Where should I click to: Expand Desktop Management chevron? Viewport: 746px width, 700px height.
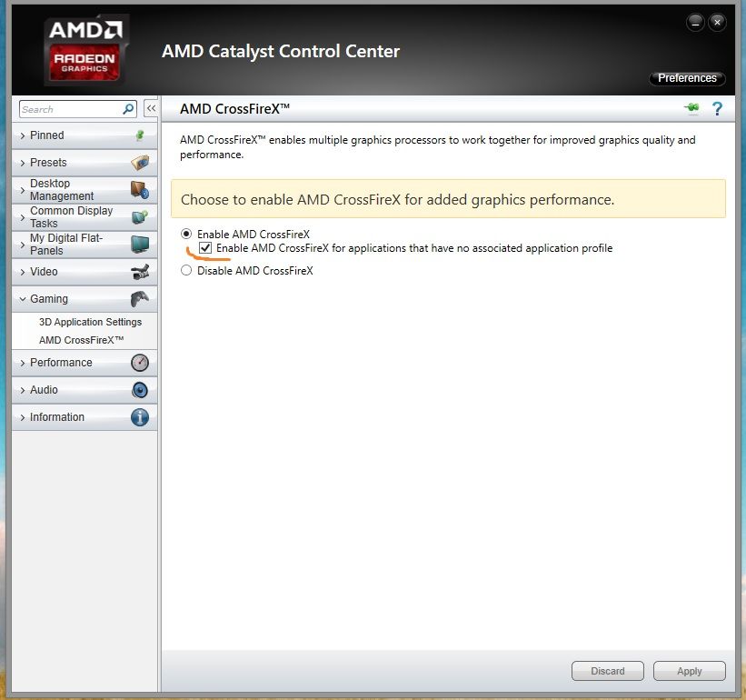point(23,190)
